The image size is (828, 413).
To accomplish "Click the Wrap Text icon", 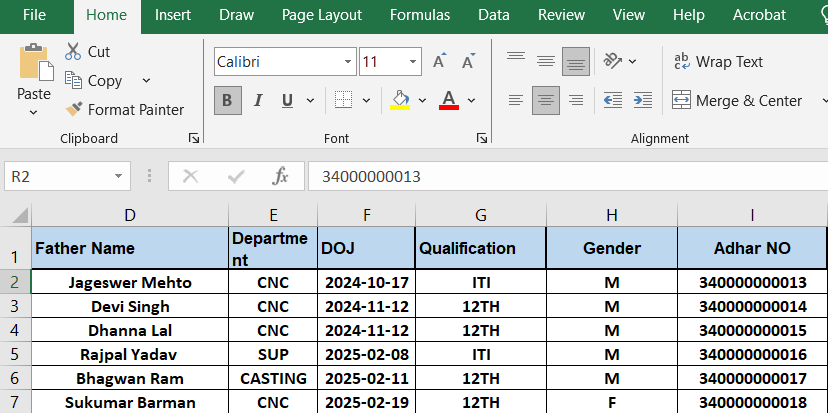I will click(x=682, y=62).
